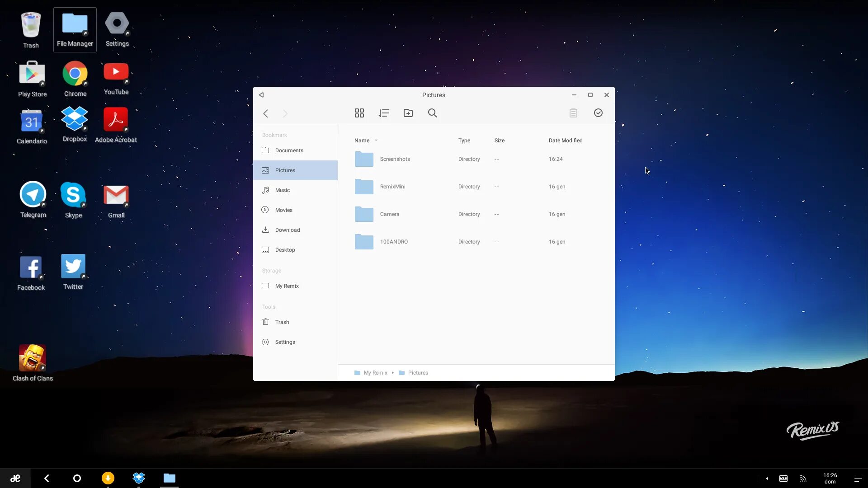Click My Remix in breadcrumb path
This screenshot has width=868, height=488.
(375, 373)
